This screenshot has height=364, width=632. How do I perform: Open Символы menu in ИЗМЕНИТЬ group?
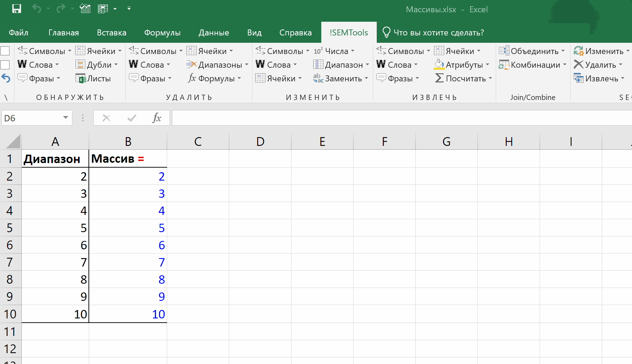[x=282, y=51]
